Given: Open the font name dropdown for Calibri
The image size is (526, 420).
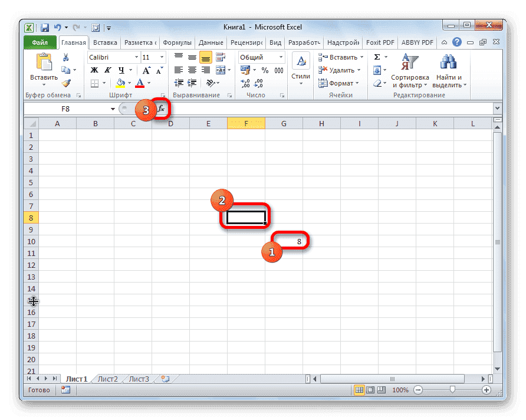Looking at the screenshot, I should click(136, 57).
